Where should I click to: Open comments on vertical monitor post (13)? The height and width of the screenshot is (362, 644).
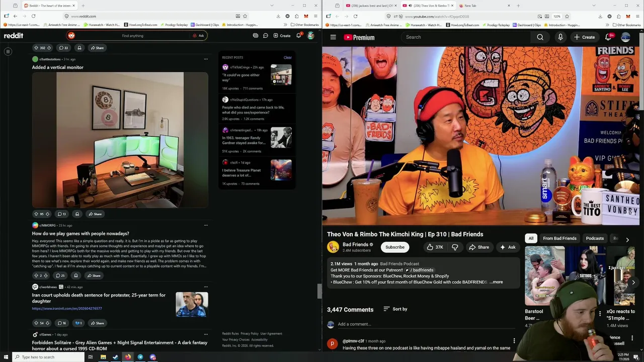[x=61, y=214]
